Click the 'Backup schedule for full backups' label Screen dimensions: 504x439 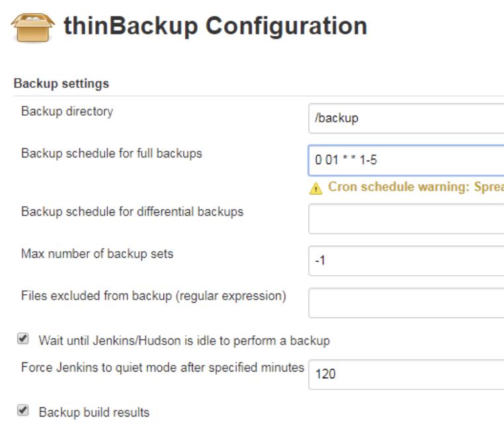point(111,153)
